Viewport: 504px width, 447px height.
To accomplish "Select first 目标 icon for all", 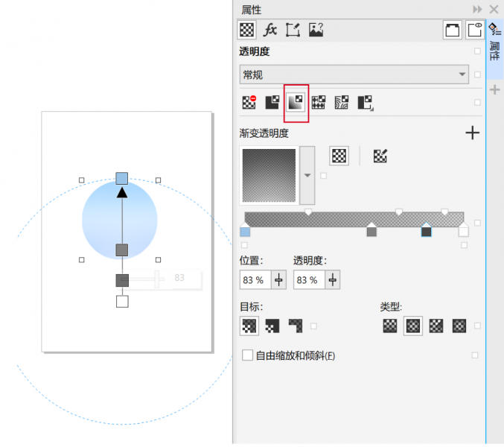I will pyautogui.click(x=249, y=326).
